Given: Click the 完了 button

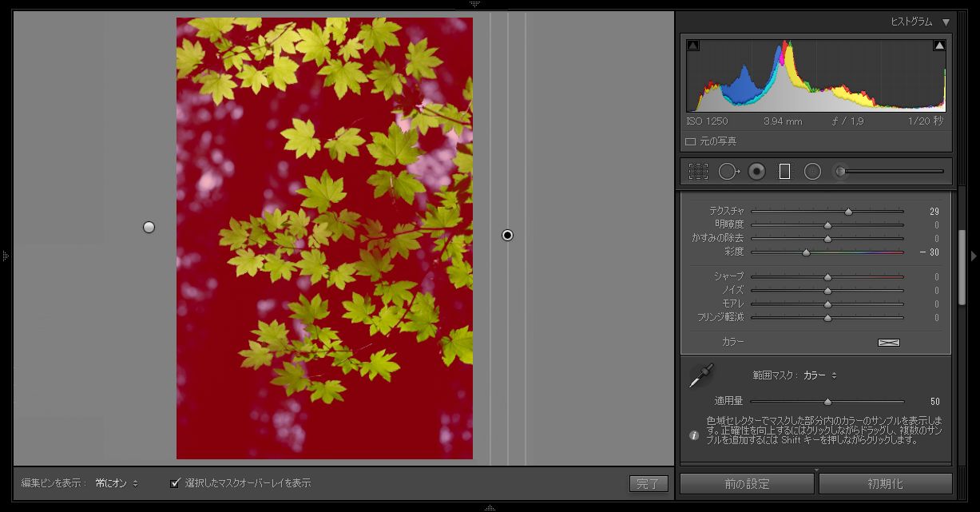Looking at the screenshot, I should 648,483.
